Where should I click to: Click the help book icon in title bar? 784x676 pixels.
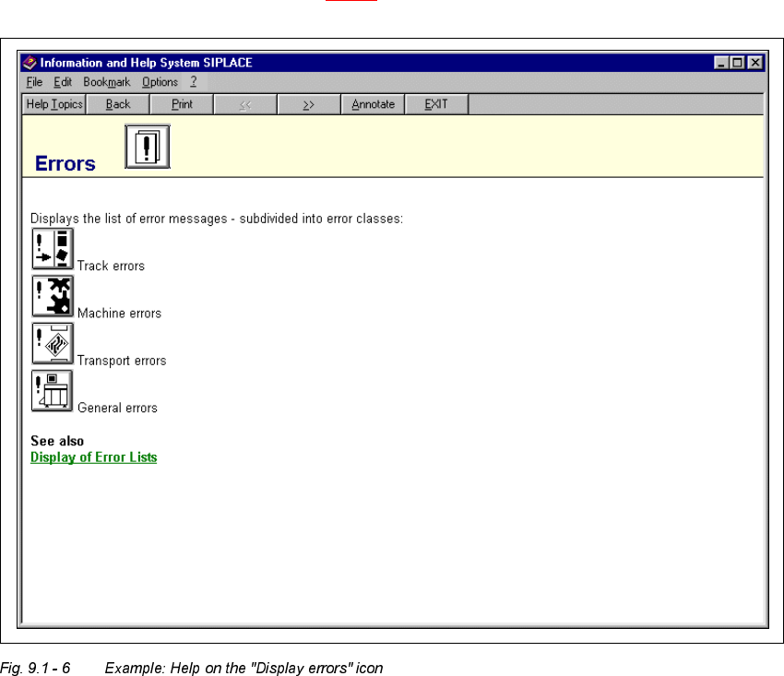point(30,63)
